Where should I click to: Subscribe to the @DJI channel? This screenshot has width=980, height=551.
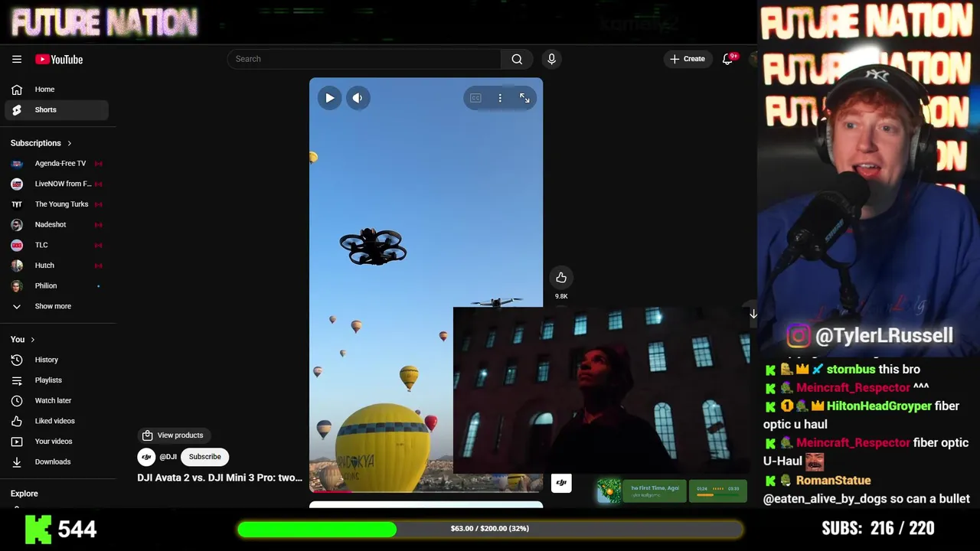point(204,457)
